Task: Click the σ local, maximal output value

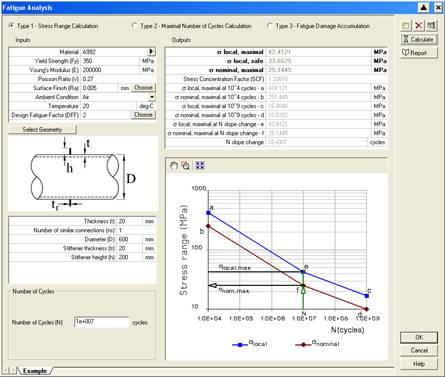Action: 319,52
